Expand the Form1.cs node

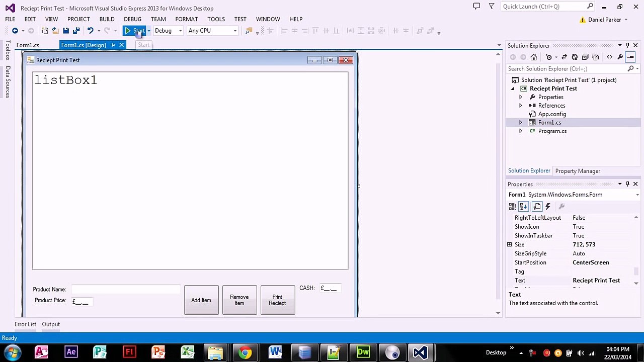(521, 123)
